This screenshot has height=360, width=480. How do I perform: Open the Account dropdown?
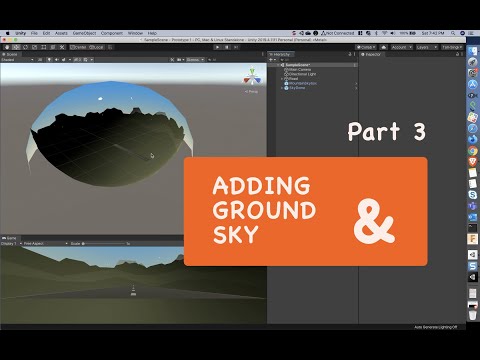click(402, 47)
